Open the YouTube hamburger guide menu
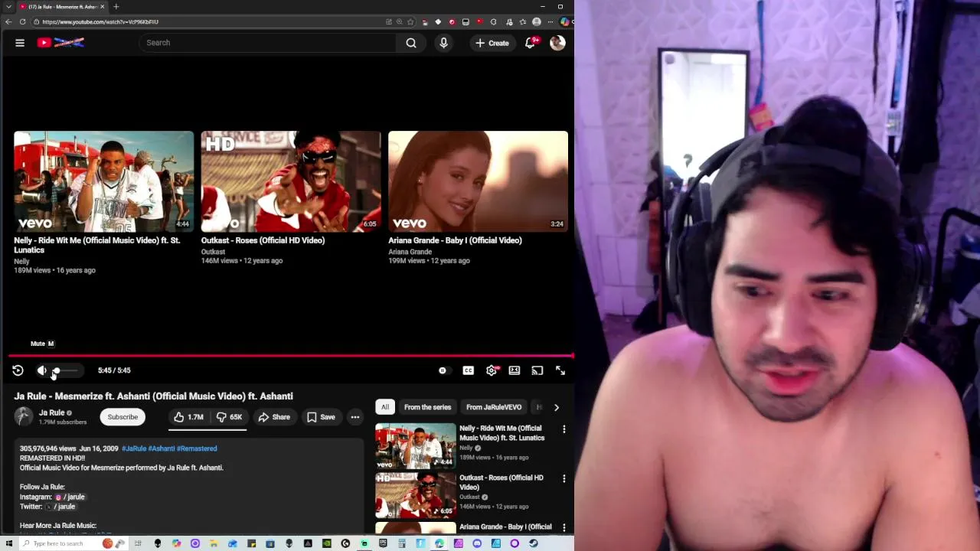This screenshot has height=551, width=980. point(20,43)
